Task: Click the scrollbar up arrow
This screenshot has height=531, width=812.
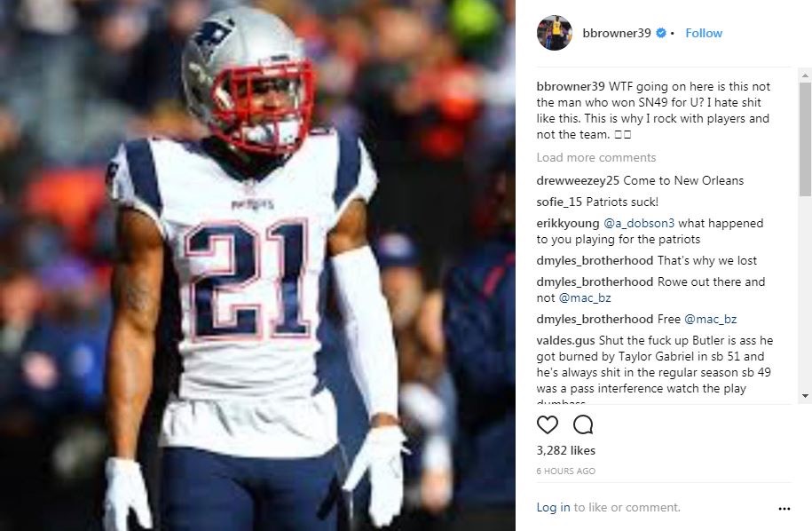Action: [x=805, y=75]
